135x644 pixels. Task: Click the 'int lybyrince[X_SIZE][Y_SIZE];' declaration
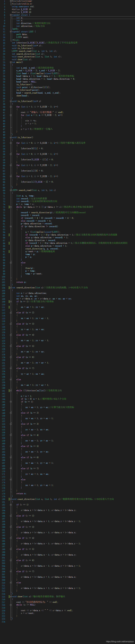tap(45, 43)
